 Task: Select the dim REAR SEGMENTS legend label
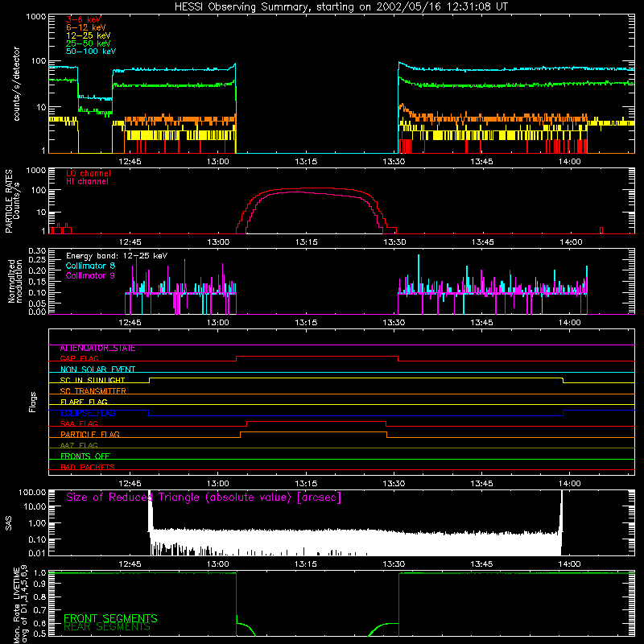107,627
